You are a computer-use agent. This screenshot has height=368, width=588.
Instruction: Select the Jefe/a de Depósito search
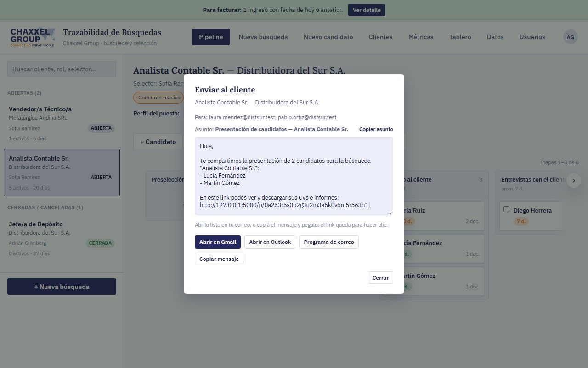pos(62,238)
